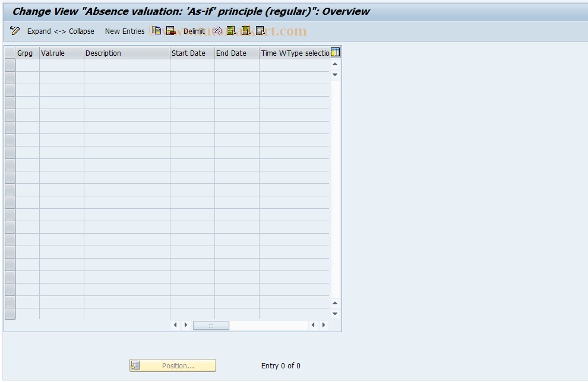The width and height of the screenshot is (588, 382).
Task: Click the first row Description cell
Action: (x=127, y=65)
